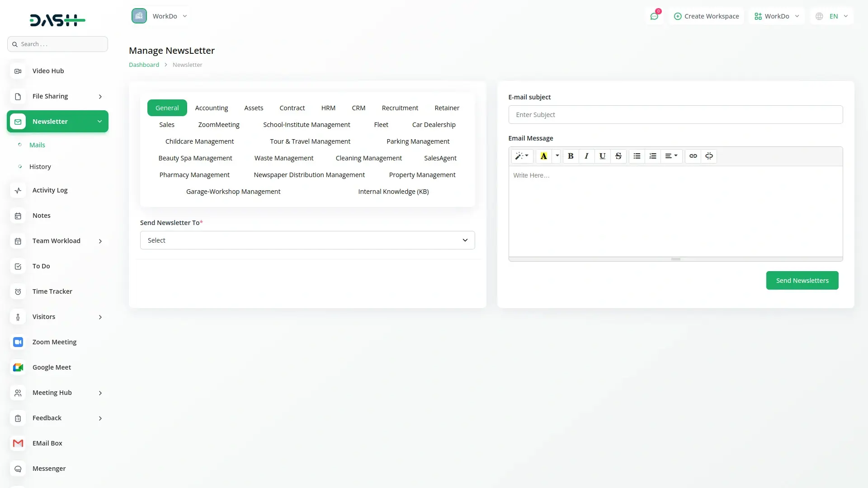Image resolution: width=868 pixels, height=488 pixels.
Task: Open the text color dropdown arrow
Action: pyautogui.click(x=557, y=156)
